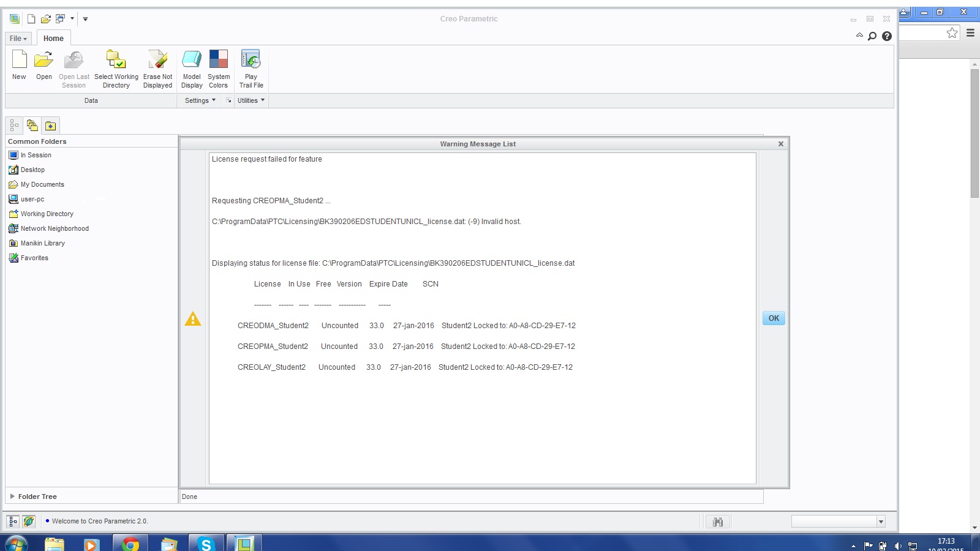The image size is (980, 551).
Task: Switch to Model Tree navigator tab
Action: [14, 126]
